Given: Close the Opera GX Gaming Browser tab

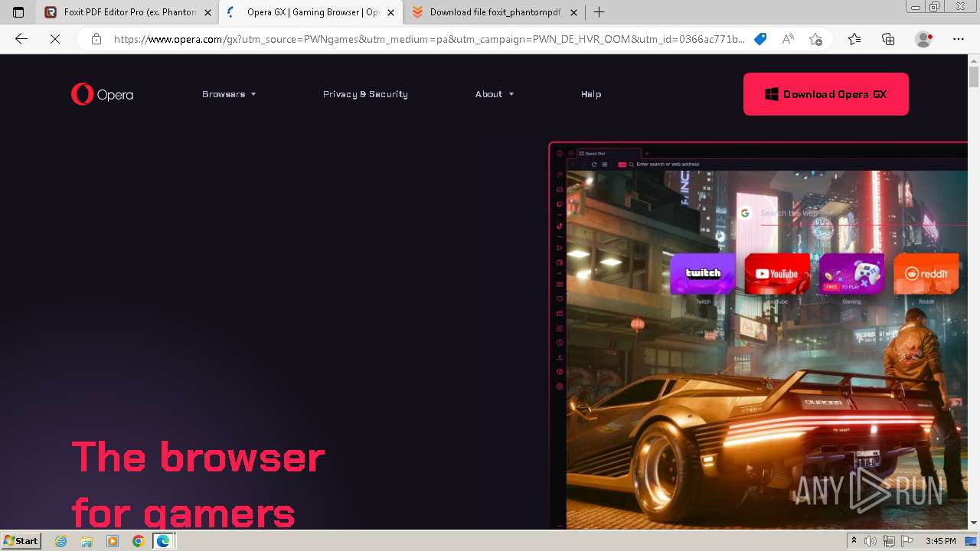Looking at the screenshot, I should click(x=390, y=12).
